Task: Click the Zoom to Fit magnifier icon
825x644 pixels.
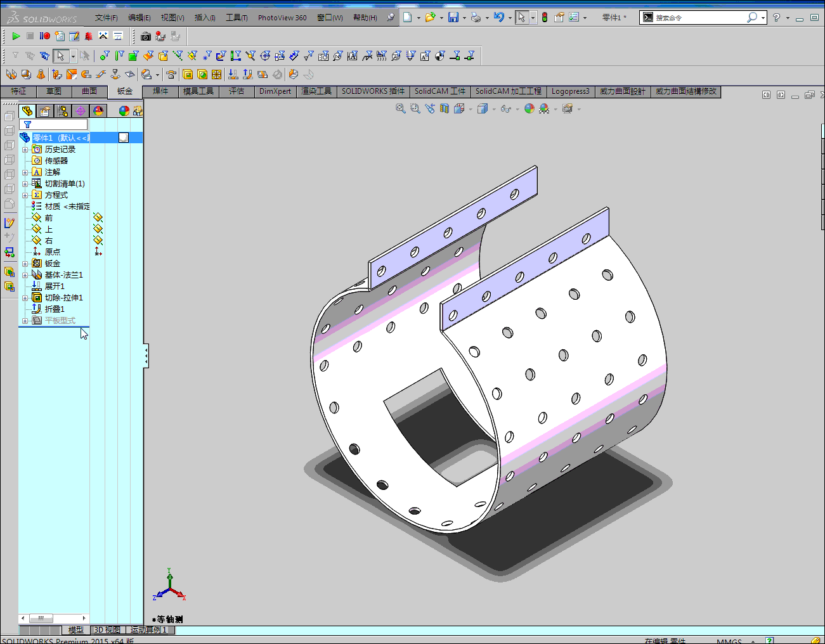Action: (400, 109)
